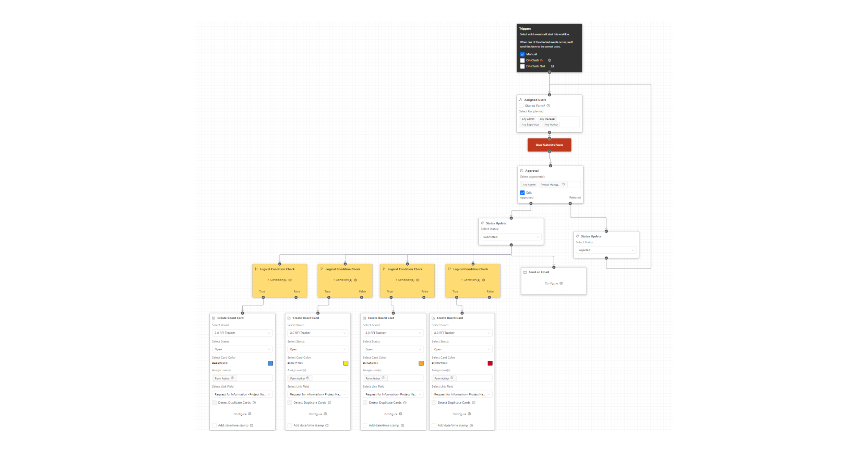Screen dimensions: 868x454
Task: Click Configure in Send an Email node
Action: point(551,283)
